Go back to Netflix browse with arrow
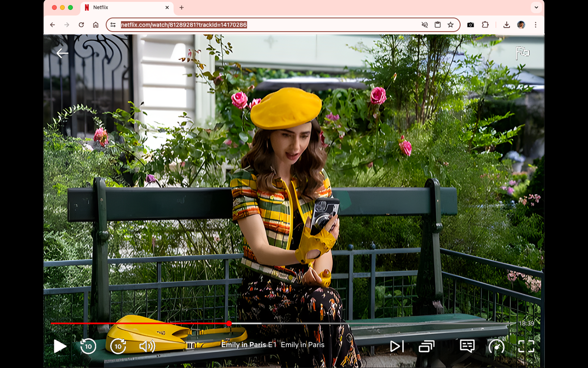 point(62,53)
